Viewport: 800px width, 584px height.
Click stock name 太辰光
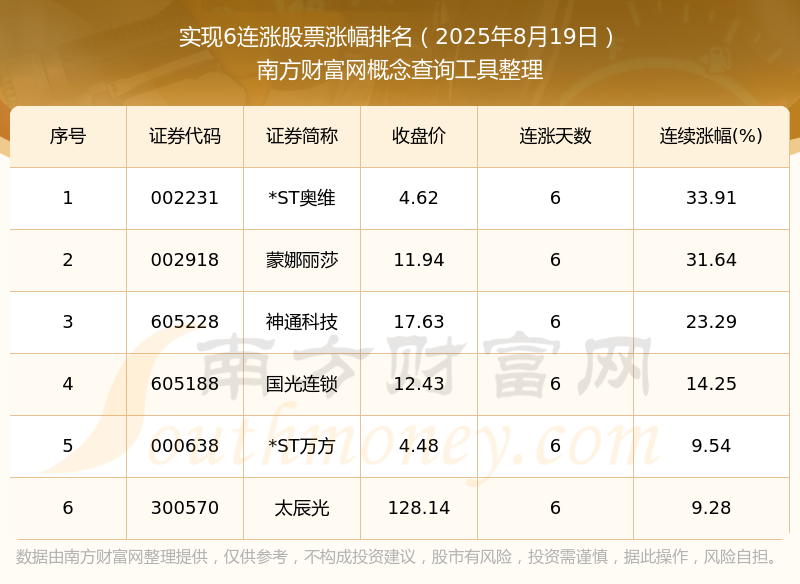point(302,508)
